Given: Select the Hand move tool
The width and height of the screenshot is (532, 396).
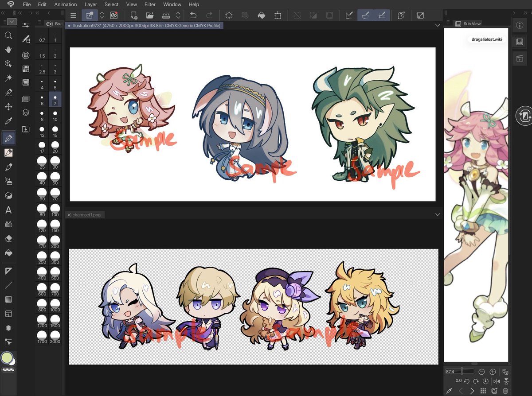Looking at the screenshot, I should coord(8,50).
